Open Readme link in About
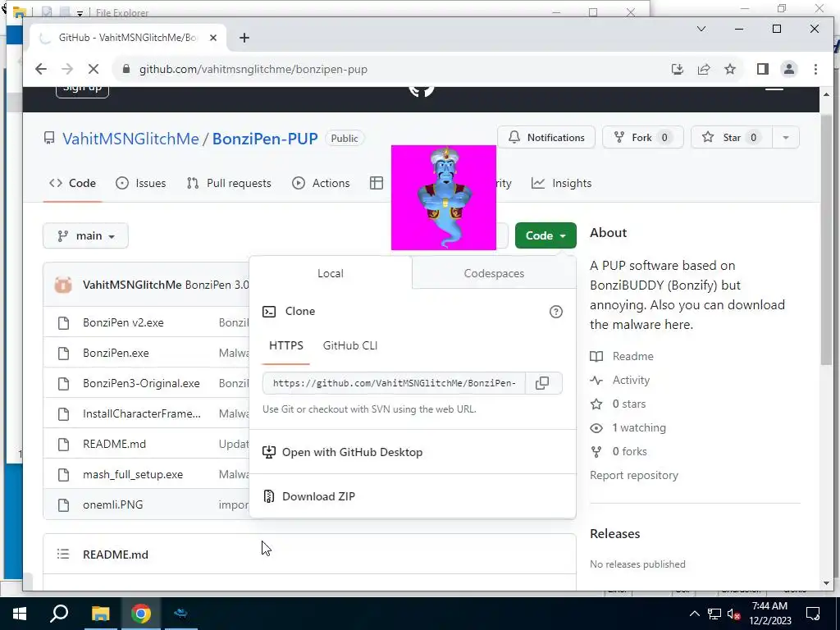The width and height of the screenshot is (840, 630). pos(622,356)
